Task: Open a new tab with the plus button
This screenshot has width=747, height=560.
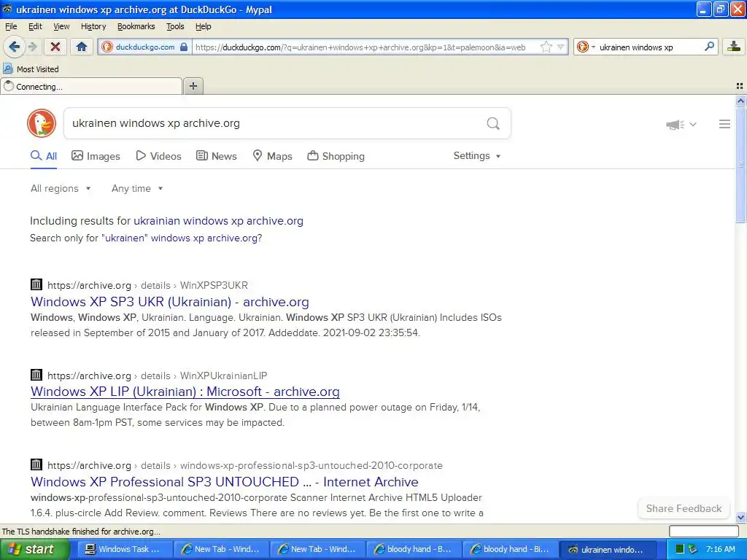Action: coord(193,86)
